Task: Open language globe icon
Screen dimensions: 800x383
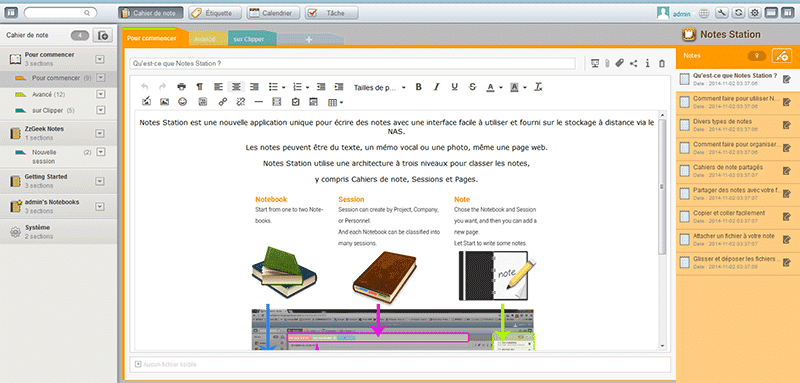Action: coord(704,13)
